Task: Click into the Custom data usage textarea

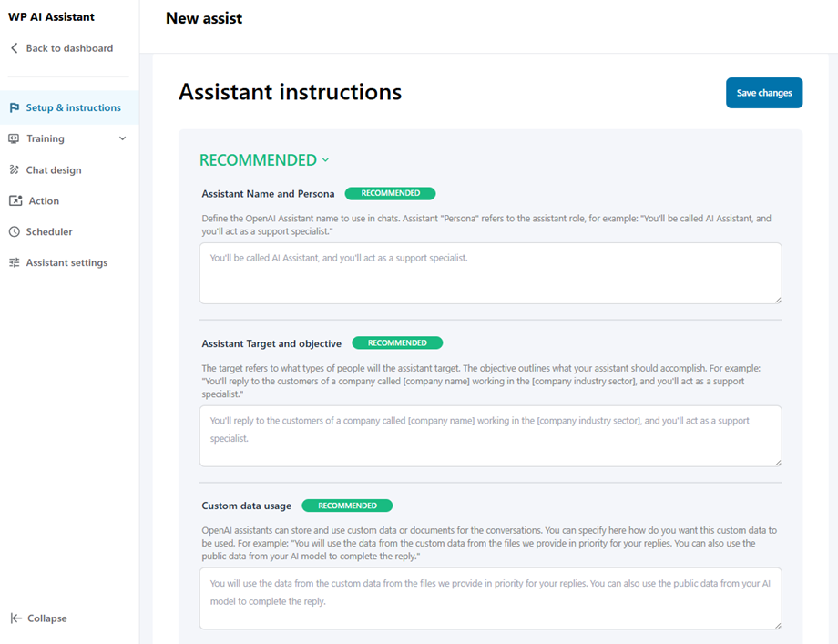Action: [490, 598]
